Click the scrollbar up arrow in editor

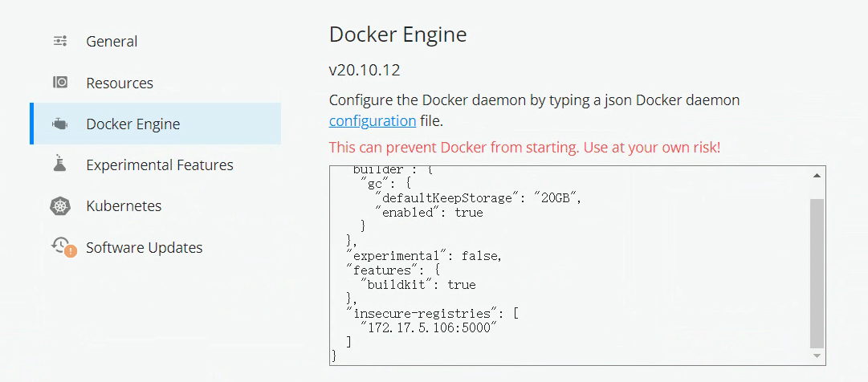[x=817, y=176]
